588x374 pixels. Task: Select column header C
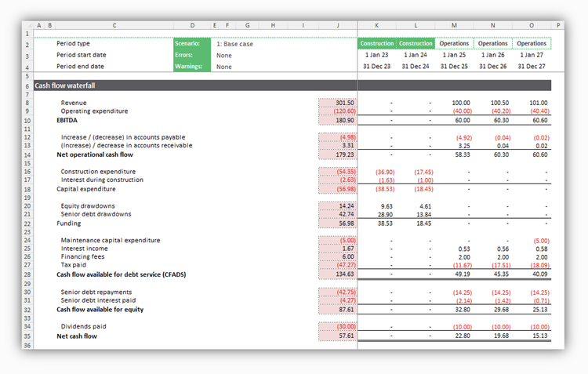114,25
